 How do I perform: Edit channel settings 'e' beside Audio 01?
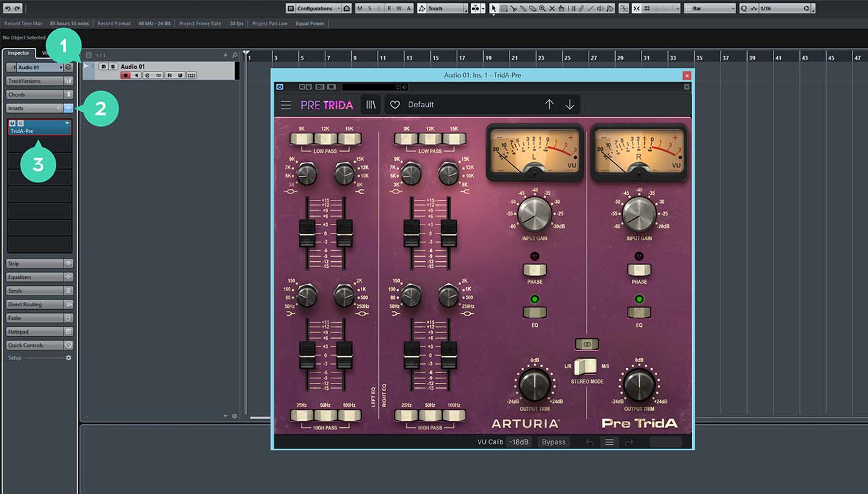[68, 67]
